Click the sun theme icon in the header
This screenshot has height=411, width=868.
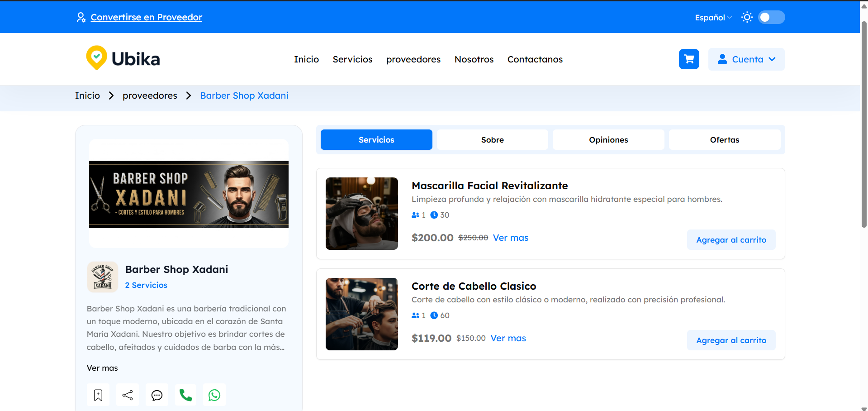tap(746, 17)
